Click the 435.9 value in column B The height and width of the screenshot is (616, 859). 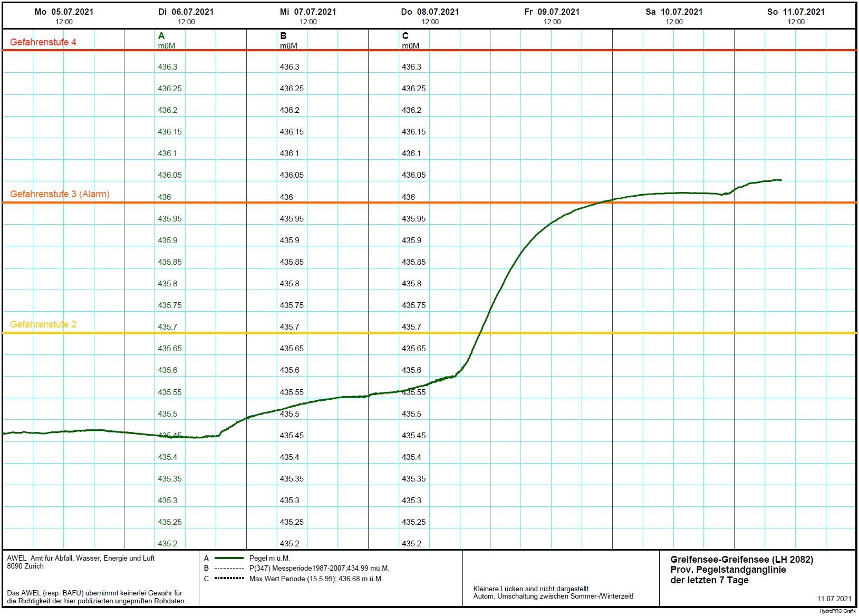tap(289, 240)
